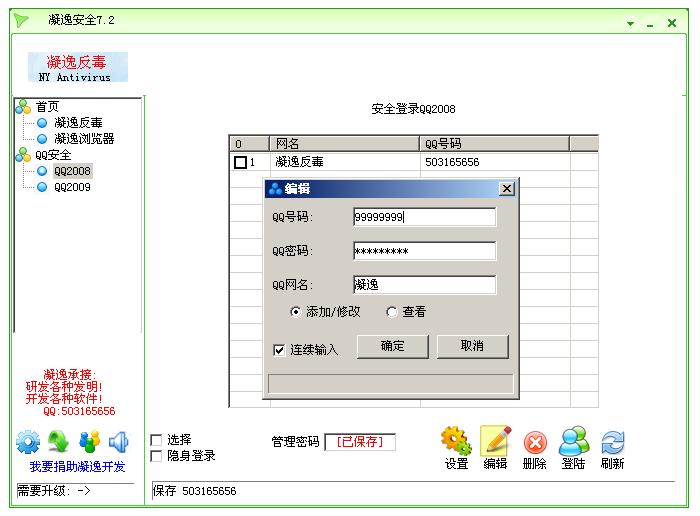Click the 刷新 refresh icon

tap(612, 442)
